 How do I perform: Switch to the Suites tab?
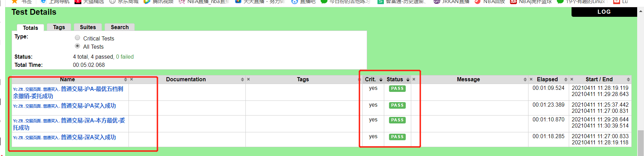click(x=88, y=27)
